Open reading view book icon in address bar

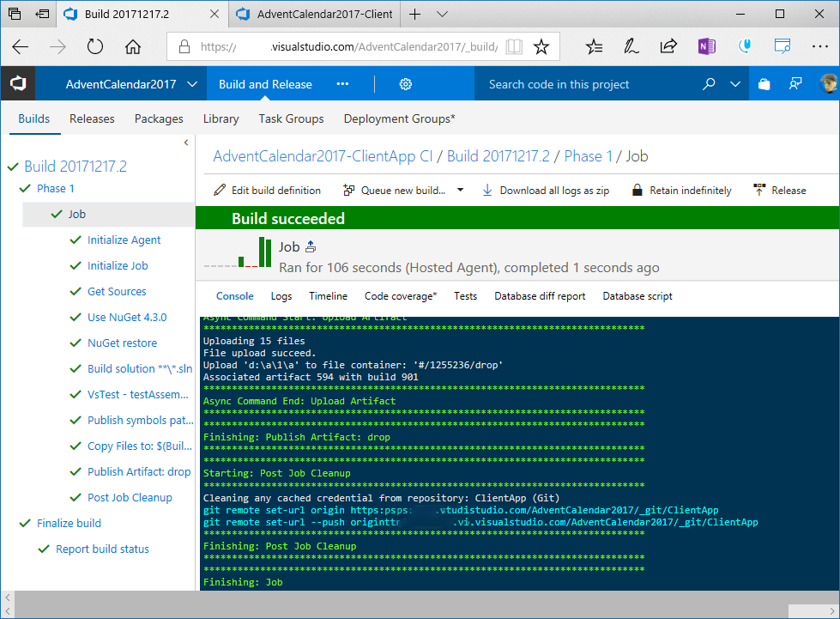click(x=514, y=46)
